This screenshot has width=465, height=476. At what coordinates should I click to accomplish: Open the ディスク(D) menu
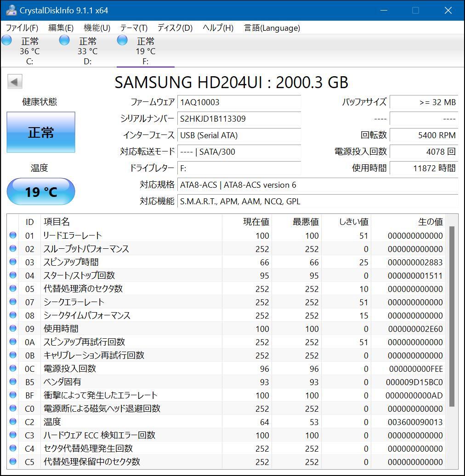point(175,28)
